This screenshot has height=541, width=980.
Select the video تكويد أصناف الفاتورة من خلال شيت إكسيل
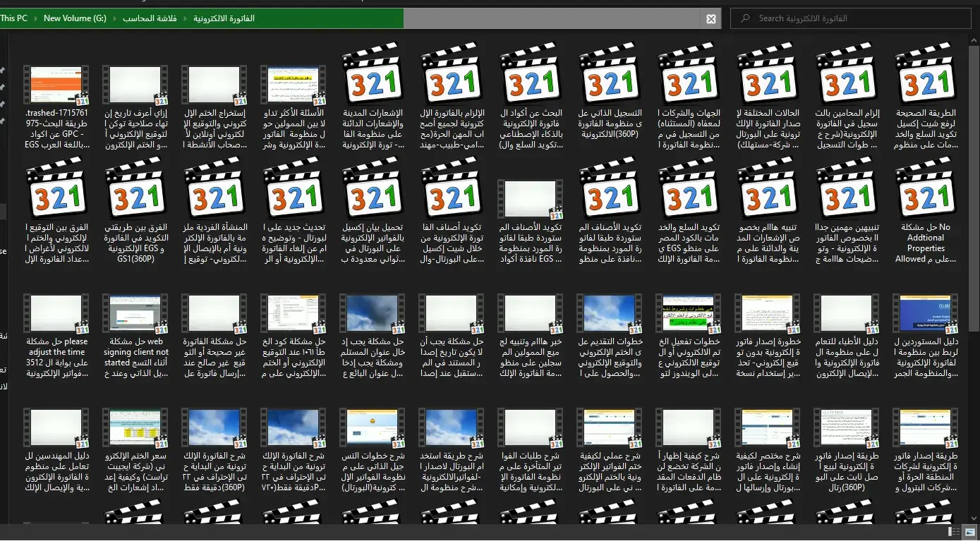point(452,211)
